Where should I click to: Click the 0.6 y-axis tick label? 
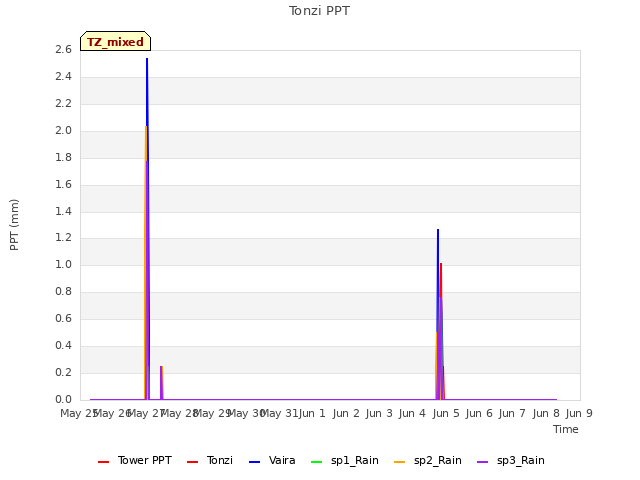[63, 318]
